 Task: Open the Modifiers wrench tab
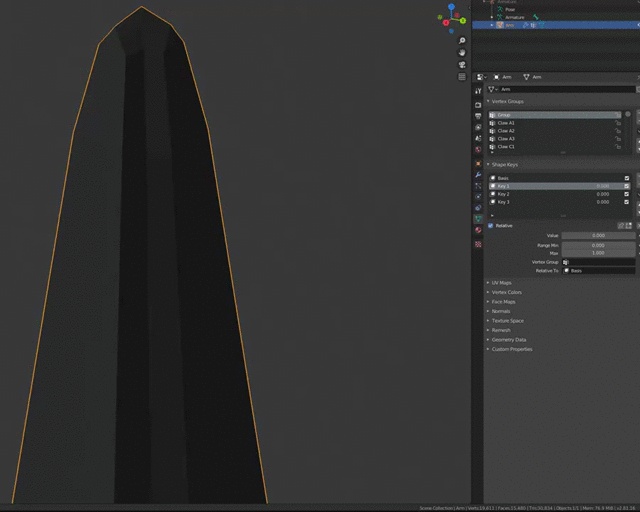478,175
